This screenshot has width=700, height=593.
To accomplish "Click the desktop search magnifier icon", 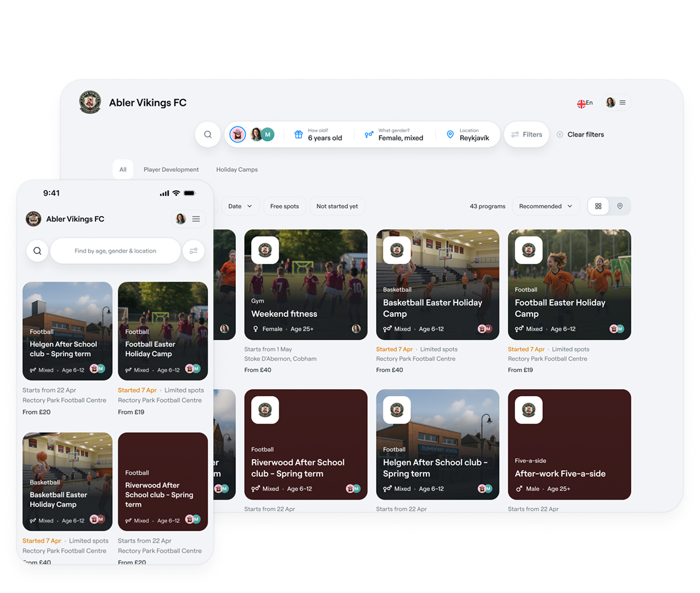I will [x=208, y=134].
